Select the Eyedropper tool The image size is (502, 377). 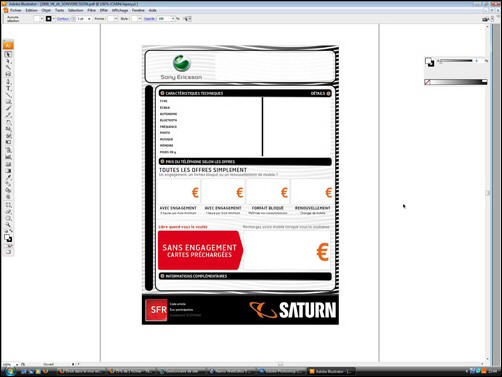coord(8,177)
